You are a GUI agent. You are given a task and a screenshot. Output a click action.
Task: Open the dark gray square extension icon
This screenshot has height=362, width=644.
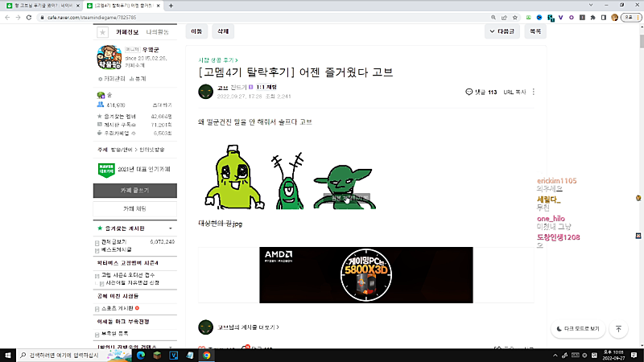(x=582, y=18)
